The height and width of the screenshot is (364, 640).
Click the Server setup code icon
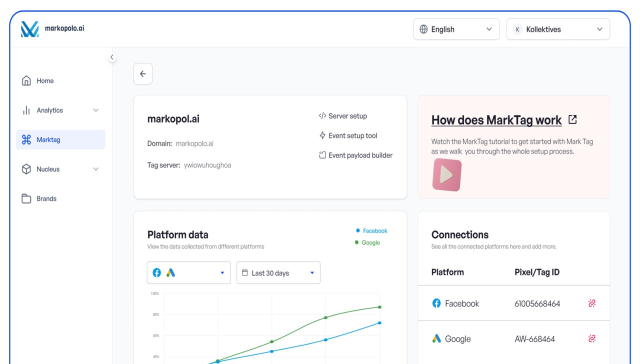tap(322, 116)
